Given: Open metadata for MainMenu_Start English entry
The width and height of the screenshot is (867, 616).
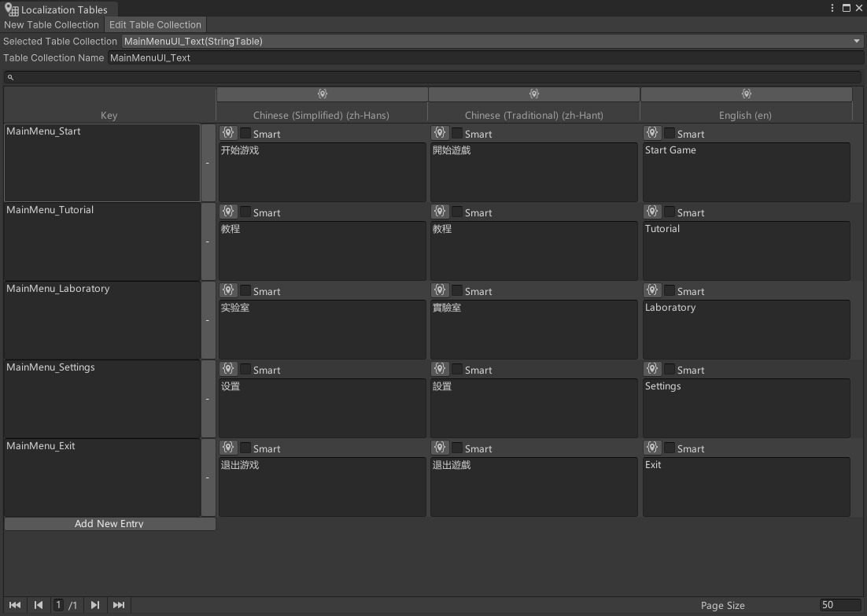Looking at the screenshot, I should coord(652,133).
